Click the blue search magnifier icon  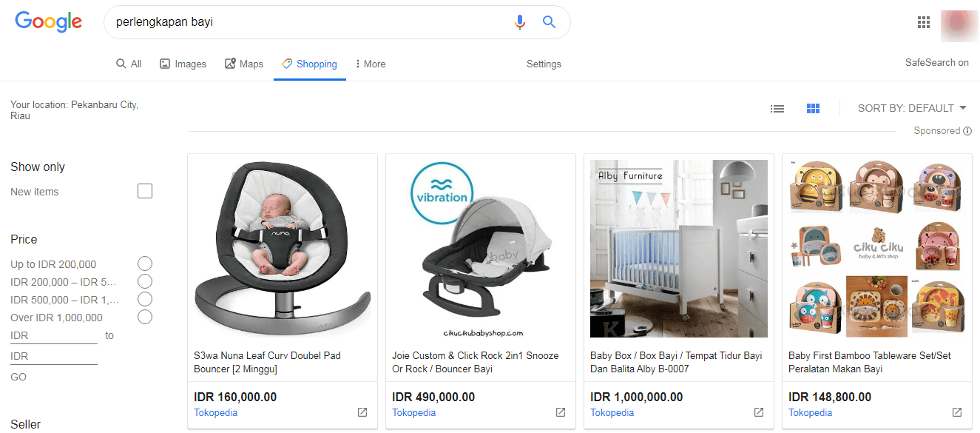point(549,22)
